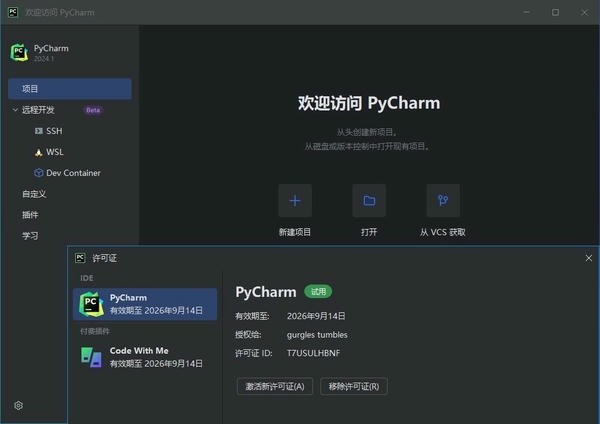600x424 pixels.
Task: Select the 项目 tab in the sidebar
Action: (70, 89)
